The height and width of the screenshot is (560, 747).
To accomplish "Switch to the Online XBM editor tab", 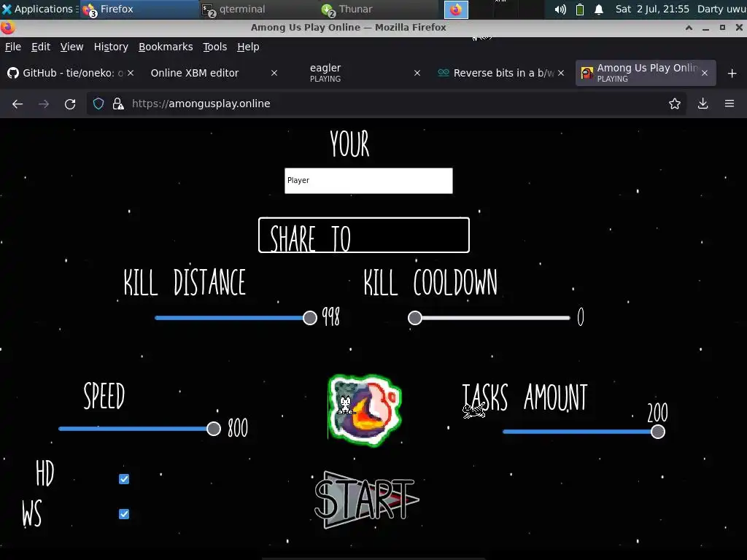I will point(214,73).
